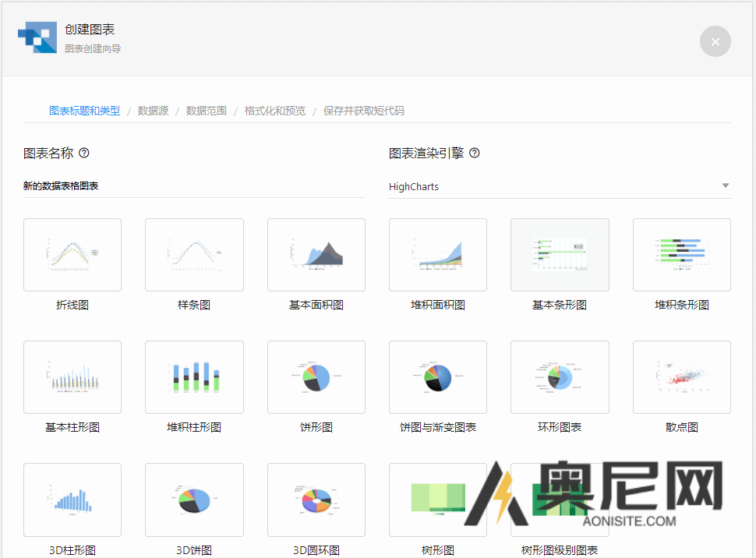Click the 散点图 caption text
Viewport: 756px width, 558px height.
tap(682, 427)
